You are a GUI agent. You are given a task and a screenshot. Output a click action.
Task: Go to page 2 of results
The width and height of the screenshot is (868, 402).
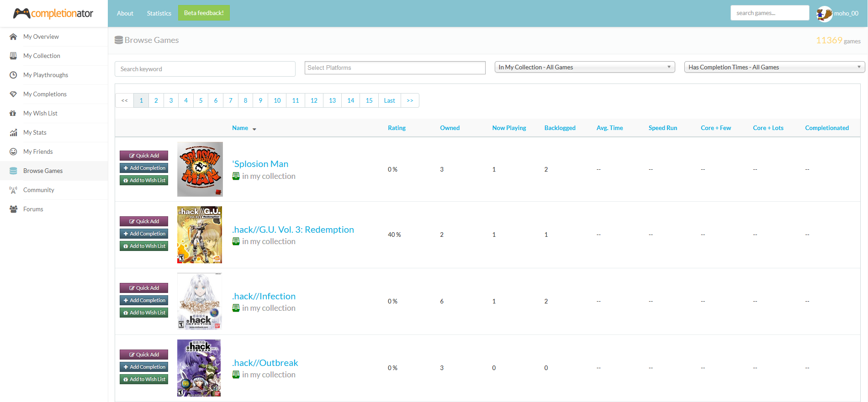coord(156,100)
